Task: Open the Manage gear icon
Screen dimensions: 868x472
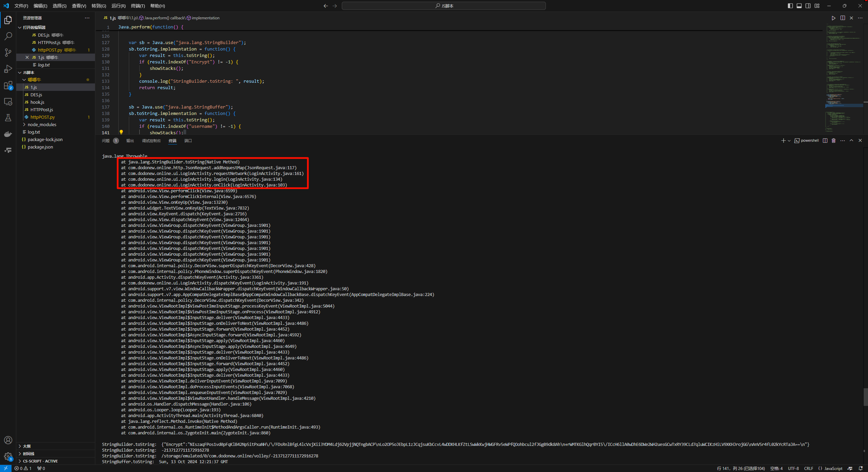Action: pos(8,456)
